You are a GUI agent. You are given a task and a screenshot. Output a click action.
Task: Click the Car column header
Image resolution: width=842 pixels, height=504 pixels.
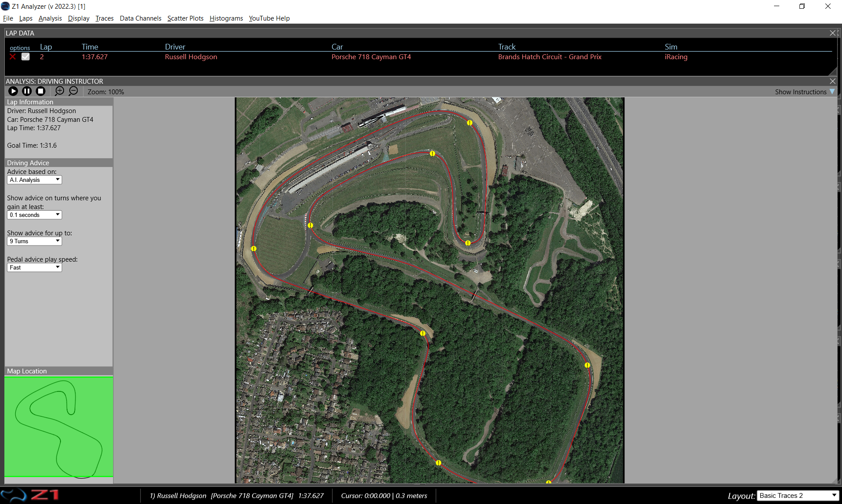tap(337, 47)
